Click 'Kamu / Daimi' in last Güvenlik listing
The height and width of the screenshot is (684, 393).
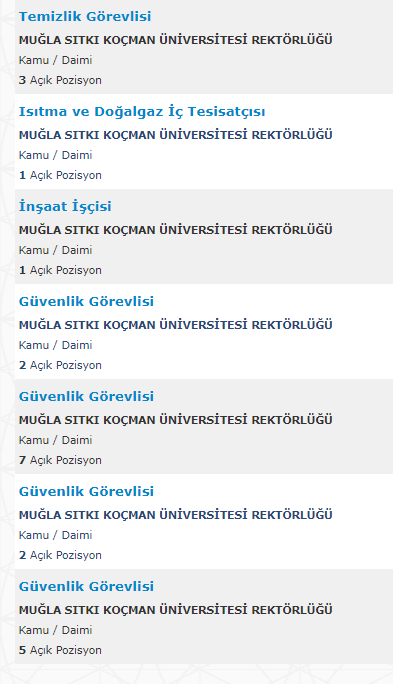coord(55,630)
